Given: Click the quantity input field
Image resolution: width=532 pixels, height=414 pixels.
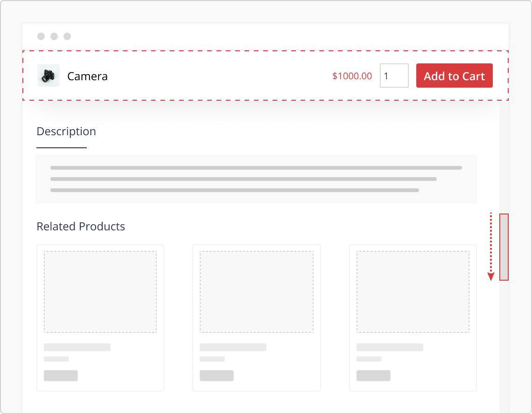Looking at the screenshot, I should [394, 76].
